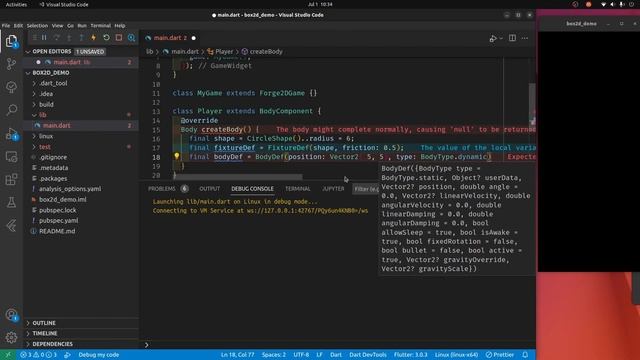Click Prettier status bar item

tap(500, 355)
